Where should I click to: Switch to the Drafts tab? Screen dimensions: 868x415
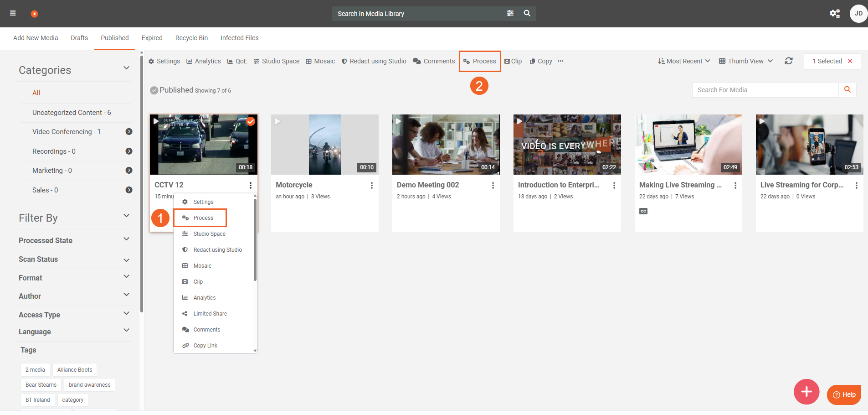pos(79,38)
